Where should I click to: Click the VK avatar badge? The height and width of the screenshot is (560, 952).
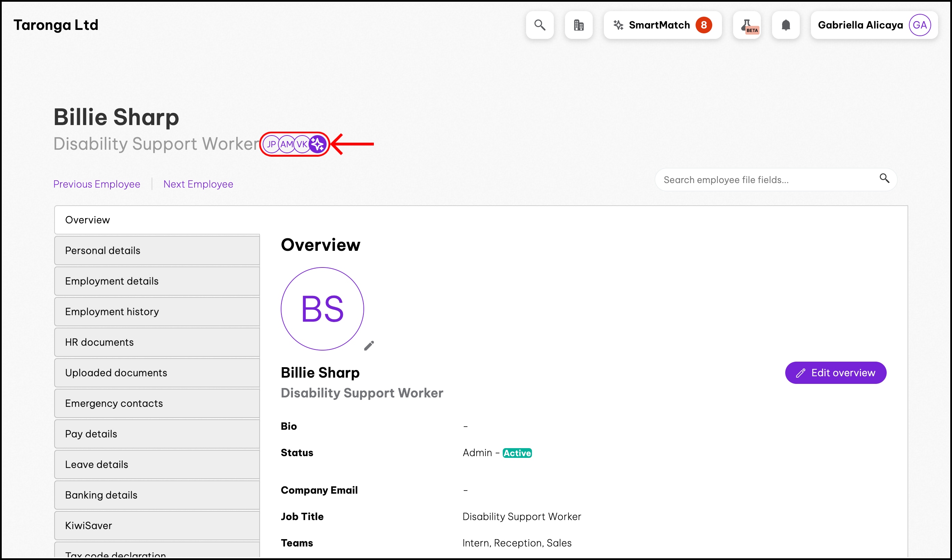coord(302,144)
